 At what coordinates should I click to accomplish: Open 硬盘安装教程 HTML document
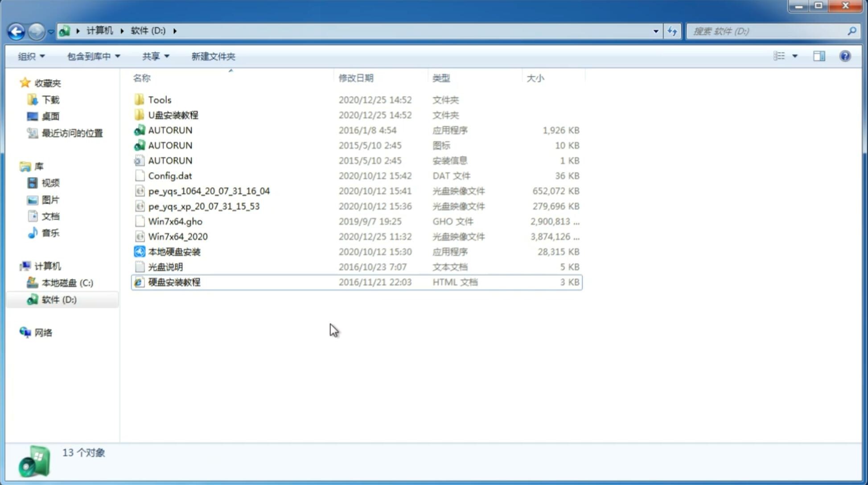[x=174, y=282]
